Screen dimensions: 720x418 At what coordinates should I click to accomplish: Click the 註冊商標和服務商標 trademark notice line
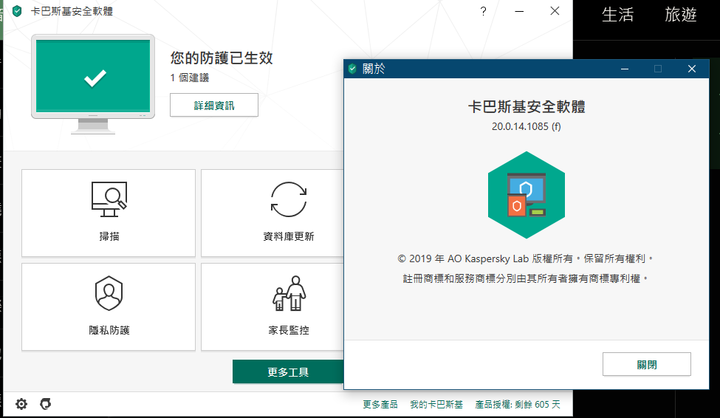525,279
